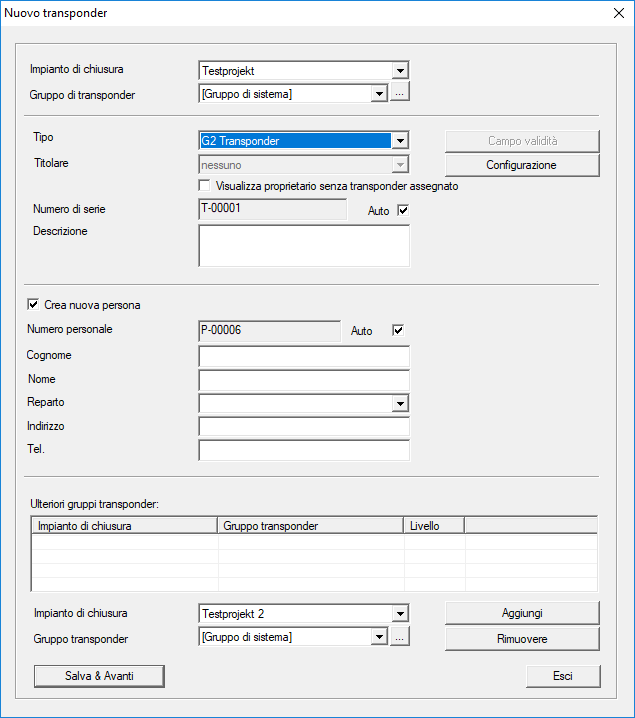The width and height of the screenshot is (635, 718).
Task: Uncheck the Crea nuova persona checkbox
Action: 34,304
